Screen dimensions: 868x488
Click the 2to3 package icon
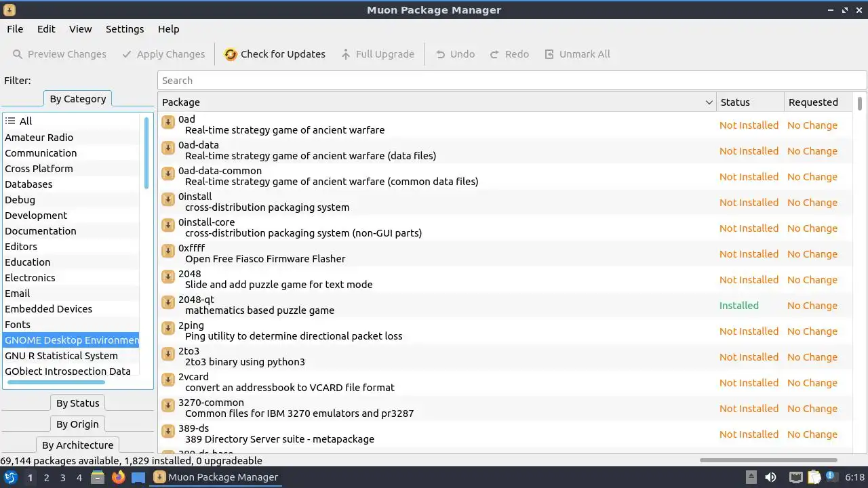tap(168, 354)
